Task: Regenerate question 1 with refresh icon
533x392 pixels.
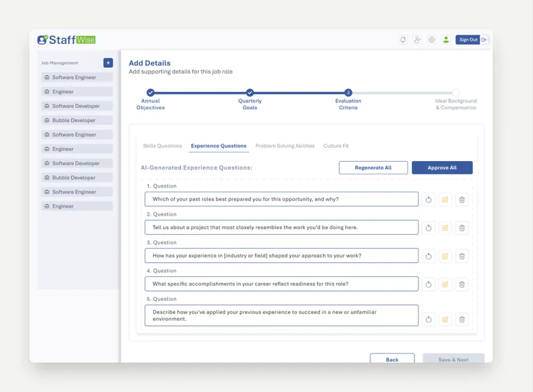Action: pyautogui.click(x=428, y=200)
